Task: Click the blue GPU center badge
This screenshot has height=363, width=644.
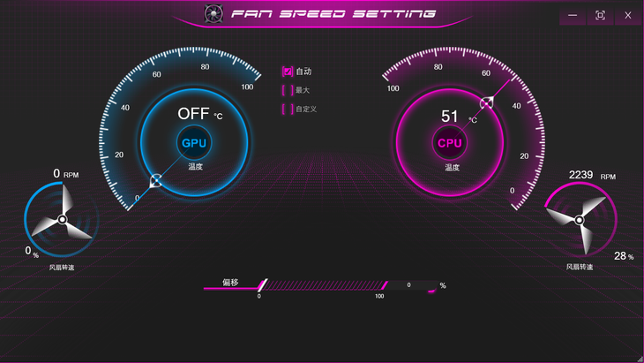Action: 193,142
